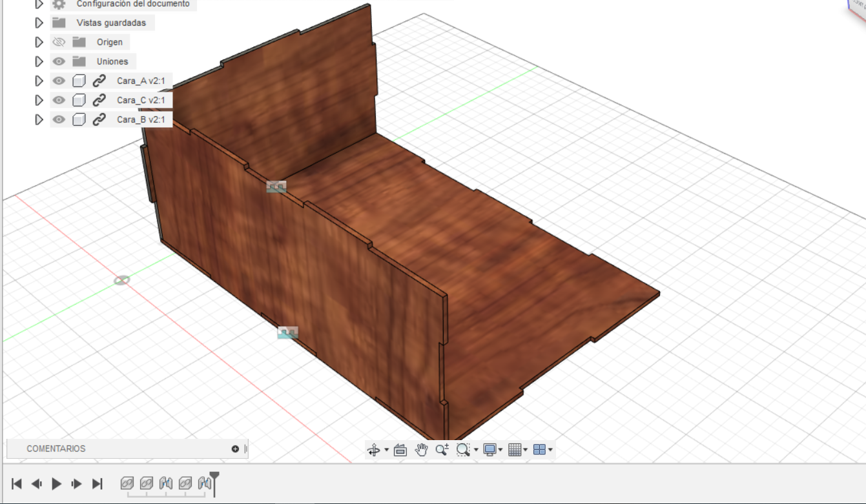
Task: Expand the Origen folder
Action: point(39,42)
